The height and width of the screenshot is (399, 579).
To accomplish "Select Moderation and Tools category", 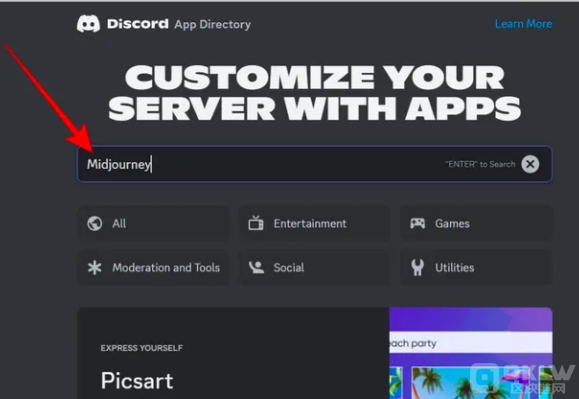I will coord(153,268).
